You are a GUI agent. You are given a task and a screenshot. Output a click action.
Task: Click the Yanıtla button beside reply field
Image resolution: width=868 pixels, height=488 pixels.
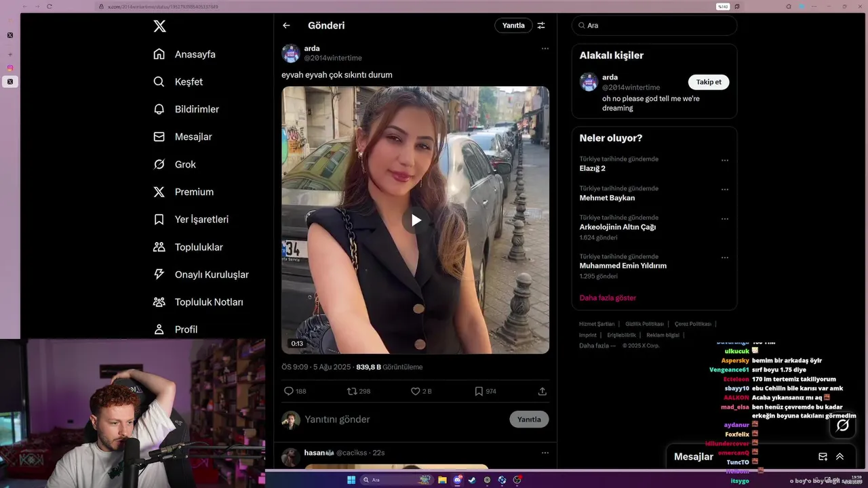click(529, 420)
